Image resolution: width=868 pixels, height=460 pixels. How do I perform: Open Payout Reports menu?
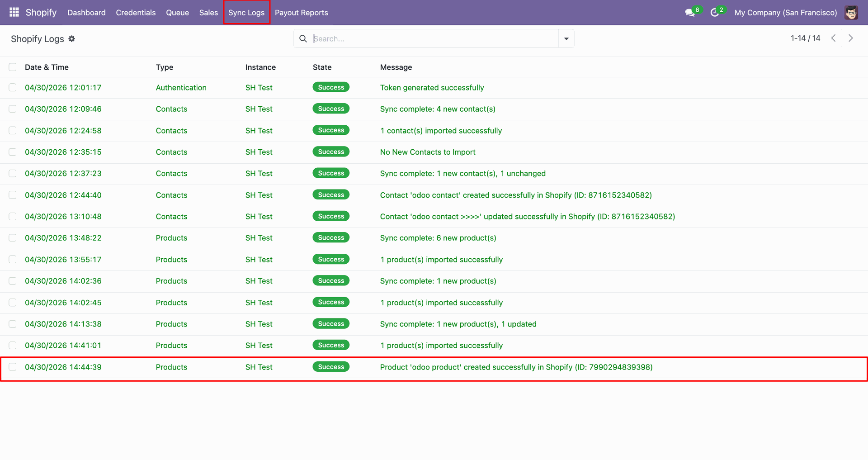pos(302,13)
